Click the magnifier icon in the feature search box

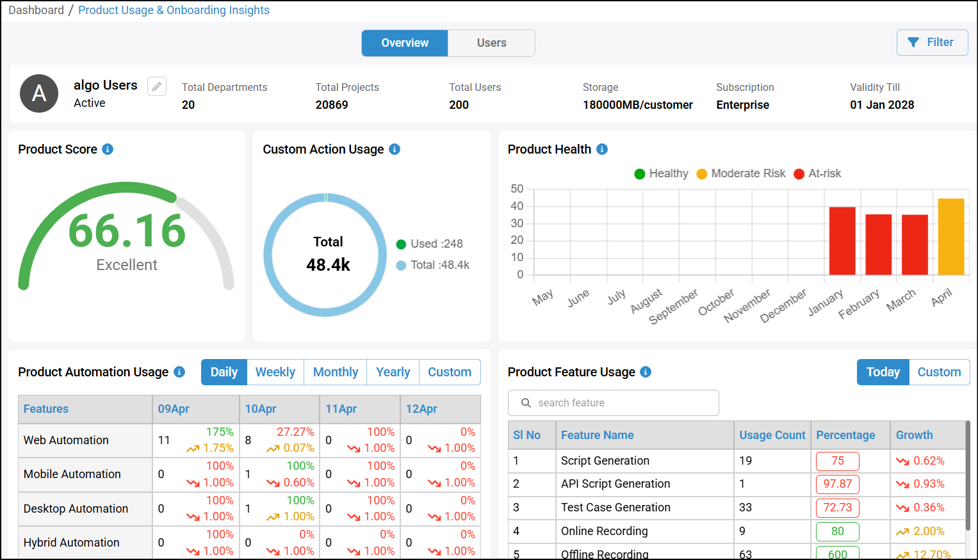pos(526,403)
